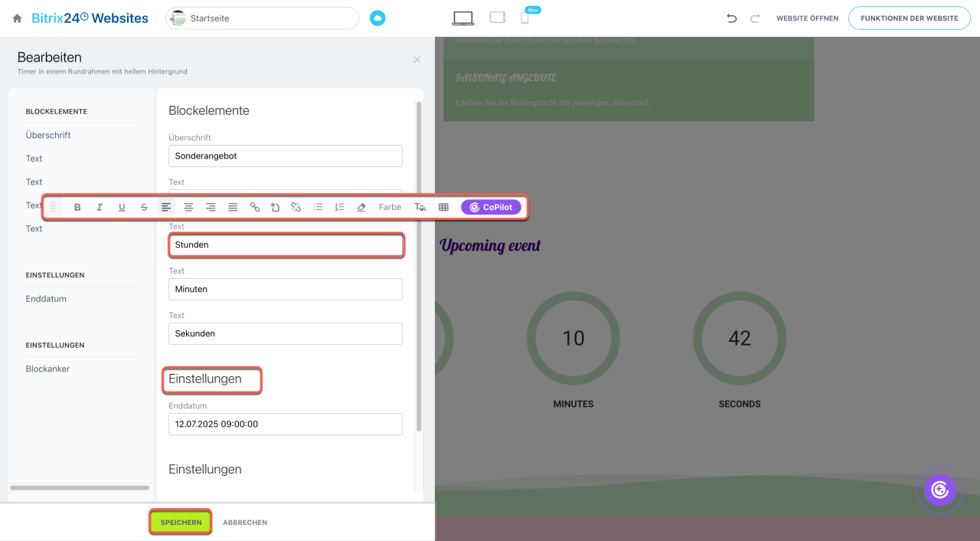
Task: Underline the selected text
Action: click(122, 207)
